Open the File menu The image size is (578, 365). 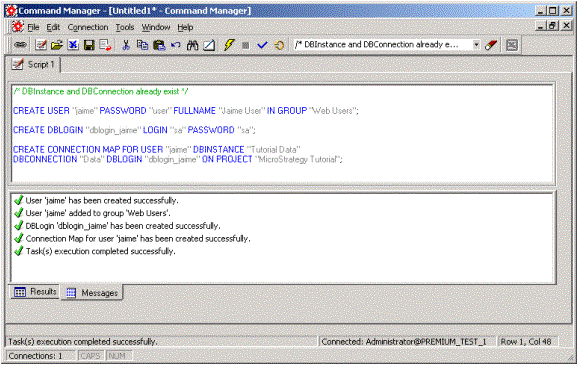click(x=33, y=27)
